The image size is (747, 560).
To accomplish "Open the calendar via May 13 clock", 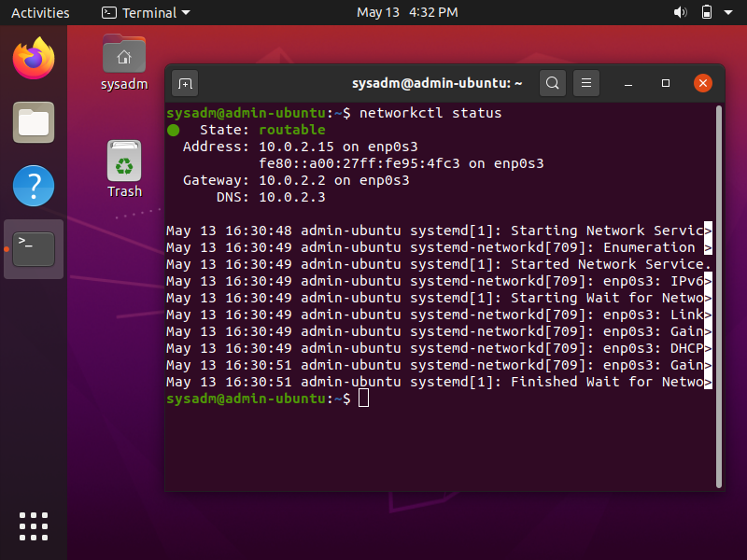I will (x=407, y=12).
